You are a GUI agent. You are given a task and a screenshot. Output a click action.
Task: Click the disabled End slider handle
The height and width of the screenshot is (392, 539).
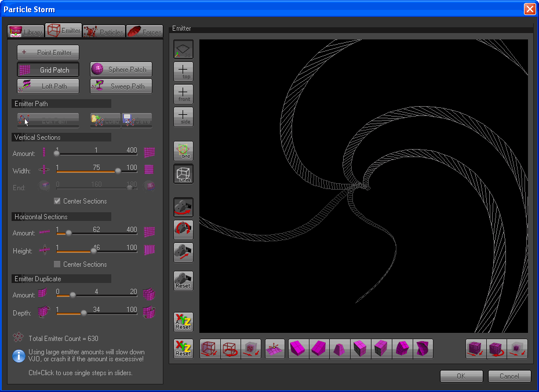[130, 188]
